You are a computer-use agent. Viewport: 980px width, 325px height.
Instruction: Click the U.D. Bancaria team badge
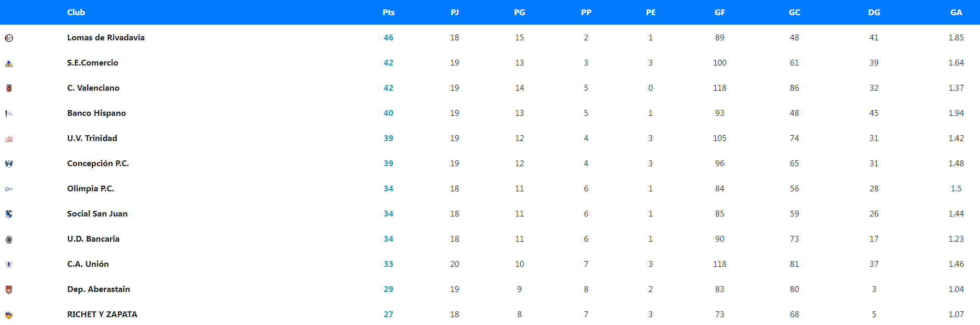click(x=9, y=240)
